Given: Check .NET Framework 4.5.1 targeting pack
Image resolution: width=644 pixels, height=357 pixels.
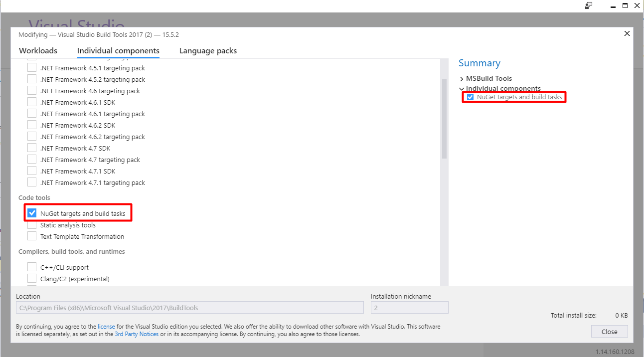Looking at the screenshot, I should (x=32, y=68).
